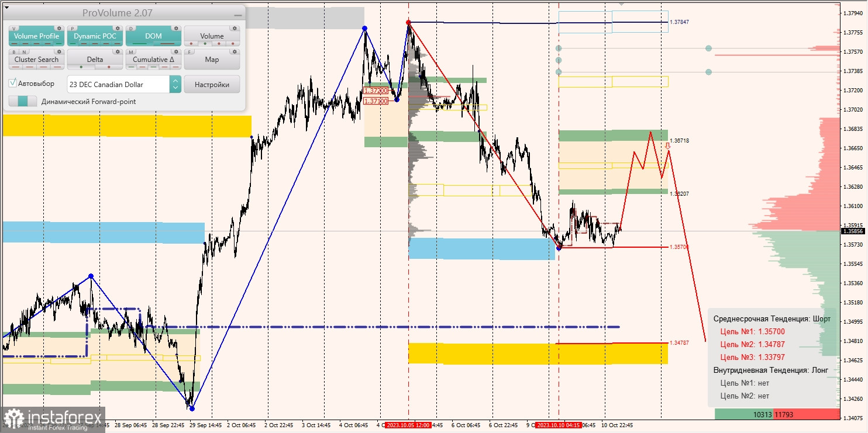
Task: Click the B hotkey badge on Cluster Search
Action: point(14,51)
